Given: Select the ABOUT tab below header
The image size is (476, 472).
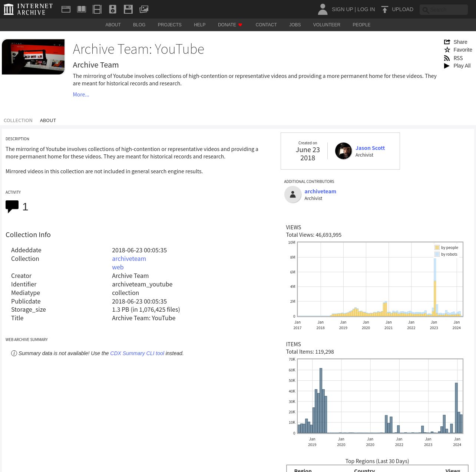Looking at the screenshot, I should [x=48, y=121].
